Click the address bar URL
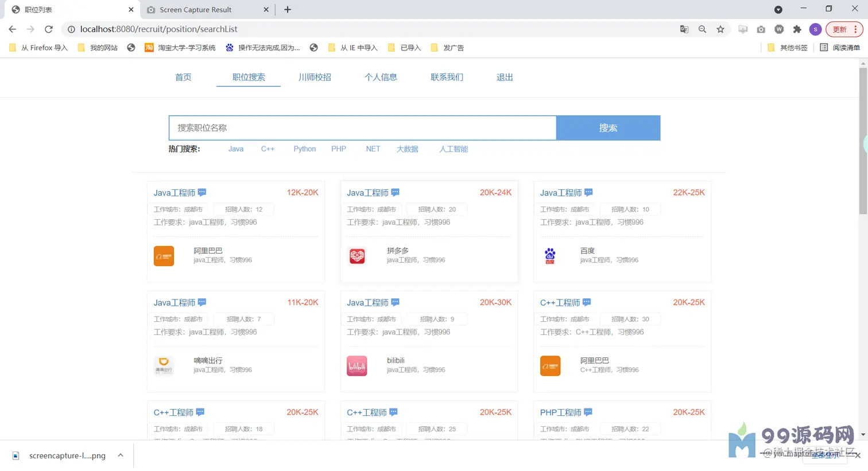This screenshot has height=471, width=868. tap(158, 29)
